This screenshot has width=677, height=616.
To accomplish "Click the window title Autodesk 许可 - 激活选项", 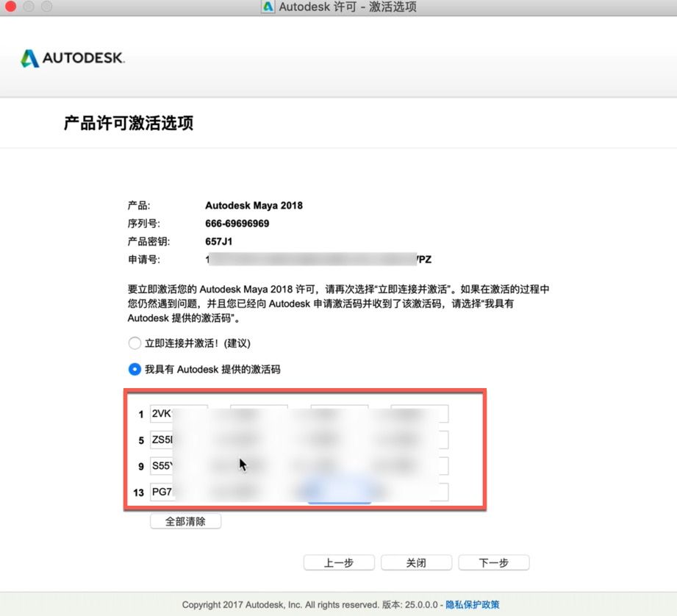I will 348,7.
